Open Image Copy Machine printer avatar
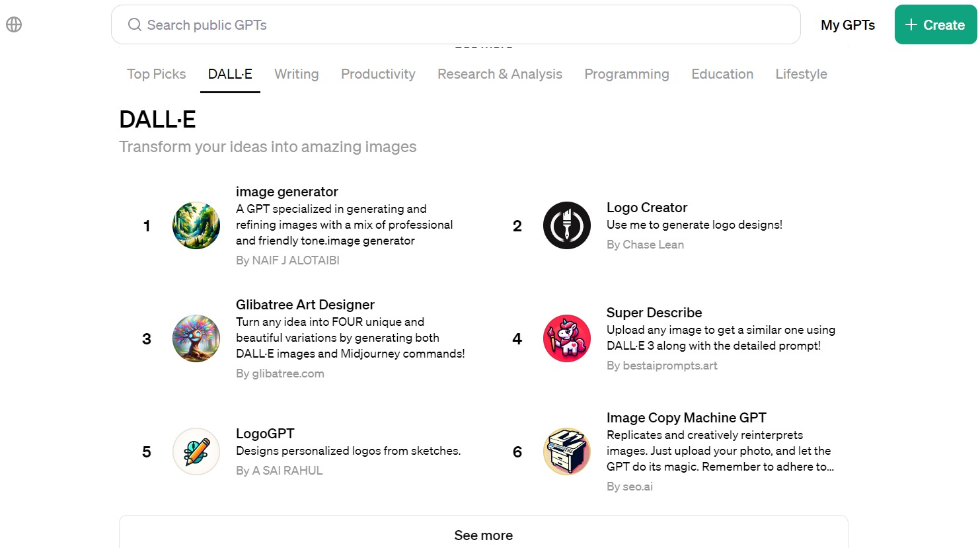 click(567, 451)
